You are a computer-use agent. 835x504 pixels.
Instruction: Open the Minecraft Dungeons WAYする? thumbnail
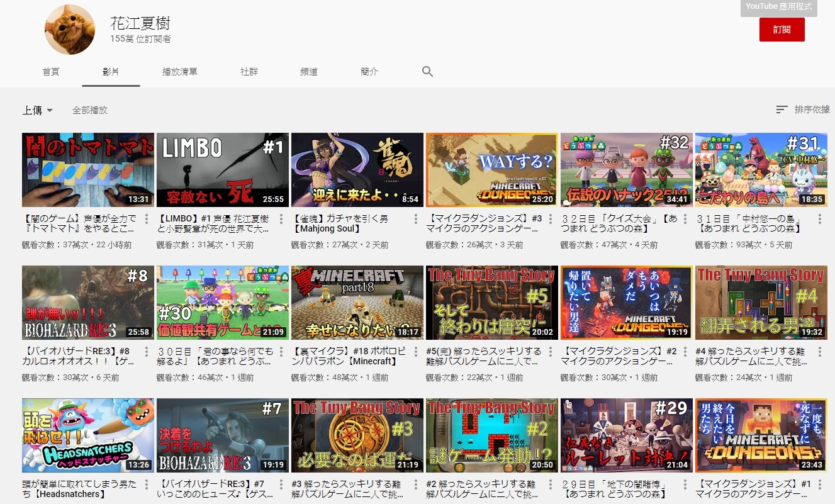tap(492, 170)
